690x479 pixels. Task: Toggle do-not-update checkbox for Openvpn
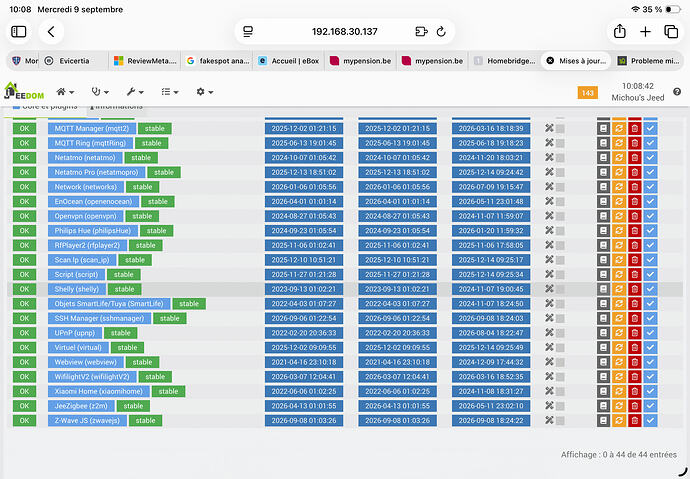tap(560, 216)
